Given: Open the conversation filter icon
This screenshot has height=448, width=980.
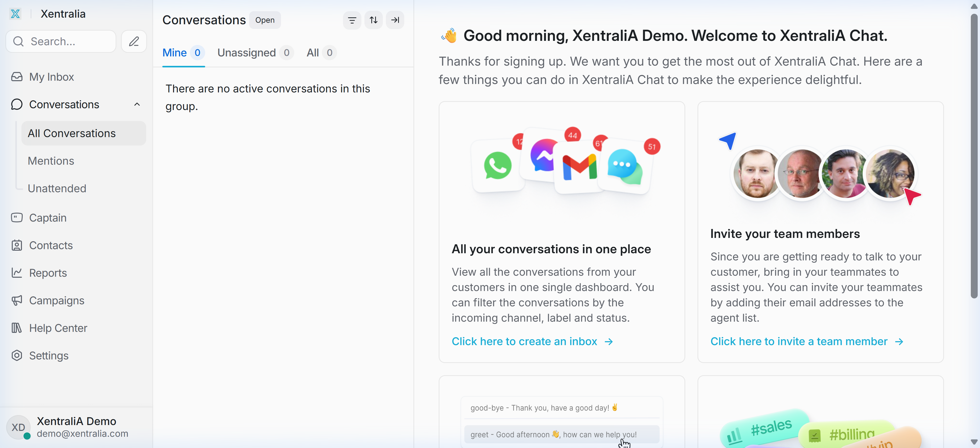Looking at the screenshot, I should coord(352,20).
